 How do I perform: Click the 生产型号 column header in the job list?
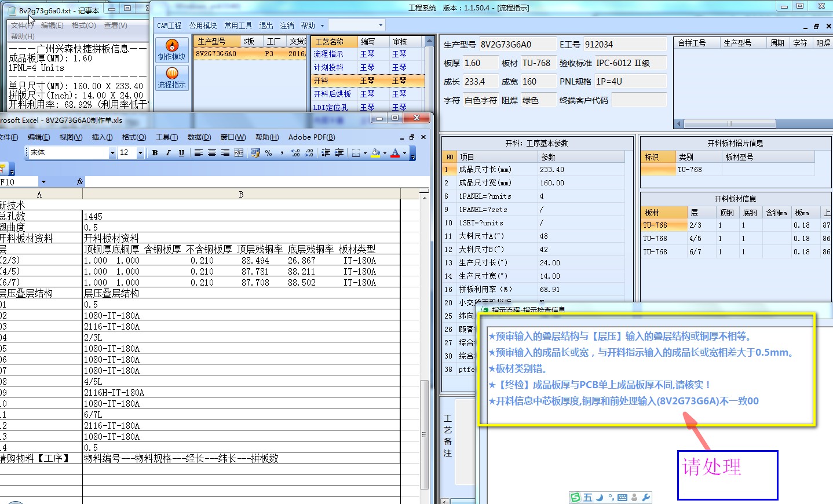point(217,42)
